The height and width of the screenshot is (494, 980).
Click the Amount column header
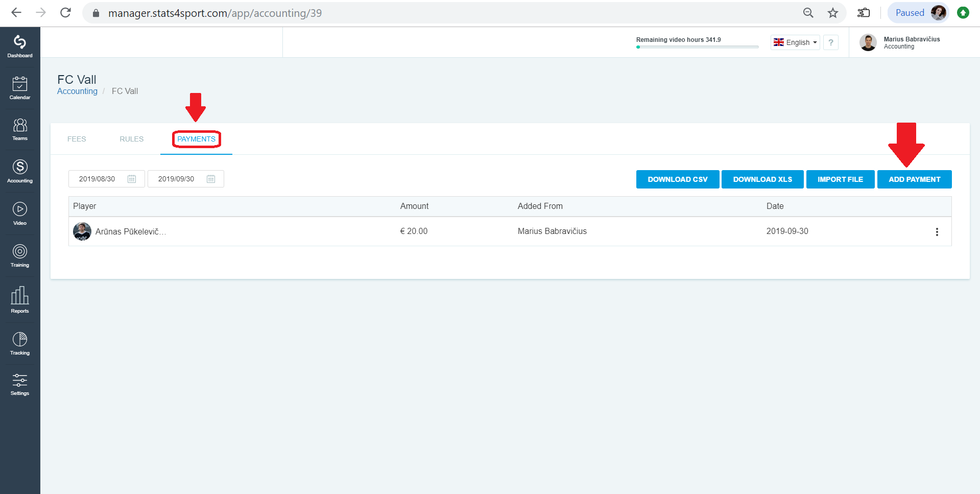pyautogui.click(x=414, y=206)
